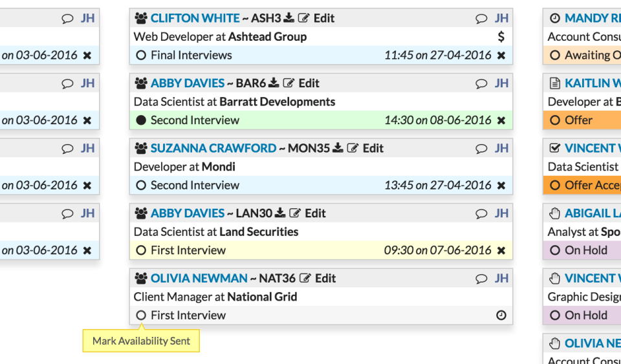This screenshot has height=364, width=621.
Task: Click 09:30 on 07-06-2016 interview time
Action: tap(437, 250)
